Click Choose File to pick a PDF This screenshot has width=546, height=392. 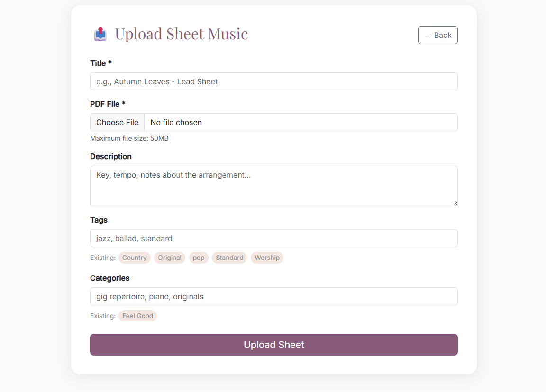coord(117,122)
